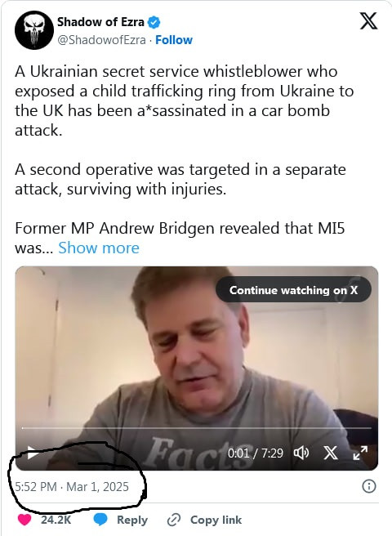Click the blue reply speech bubble icon

click(100, 520)
